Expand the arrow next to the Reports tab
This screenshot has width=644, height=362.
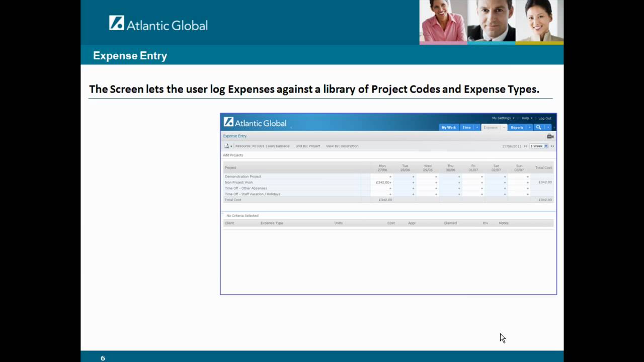pyautogui.click(x=529, y=127)
